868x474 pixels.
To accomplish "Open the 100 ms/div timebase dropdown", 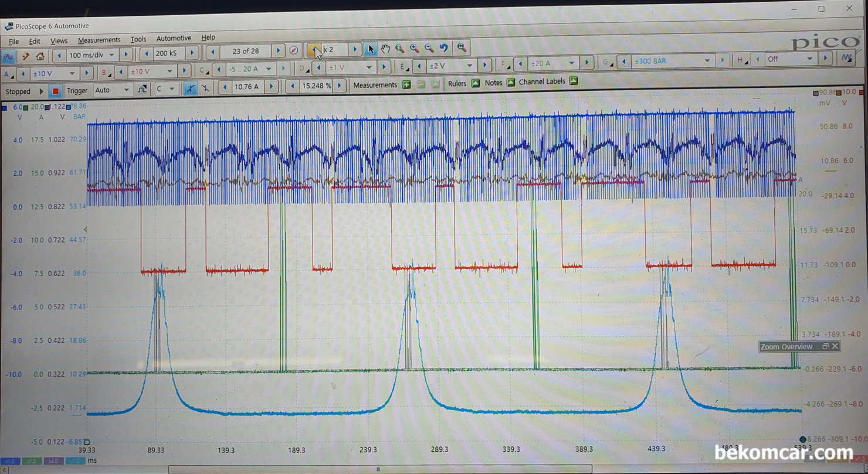I will [92, 54].
